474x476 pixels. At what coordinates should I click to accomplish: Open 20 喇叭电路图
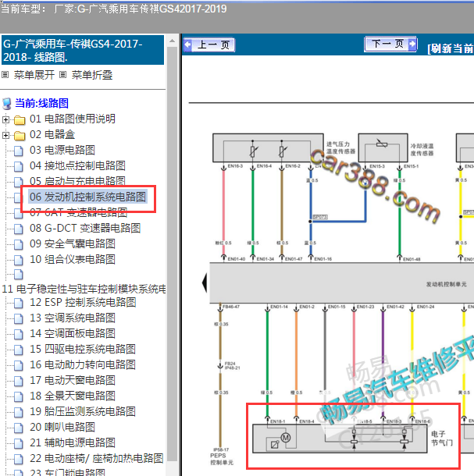pyautogui.click(x=62, y=427)
